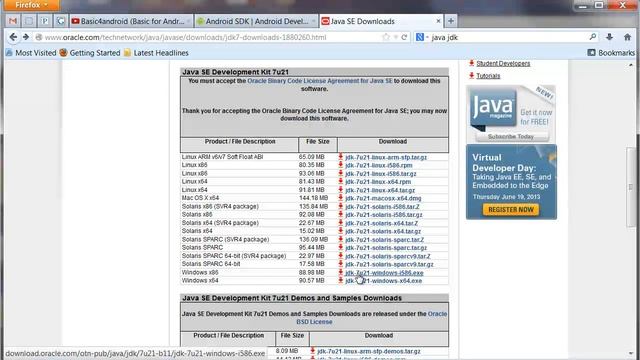Click download arrow icon for linux-arm-sfp-demos file
Image resolution: width=640 pixels, height=360 pixels.
(x=313, y=351)
